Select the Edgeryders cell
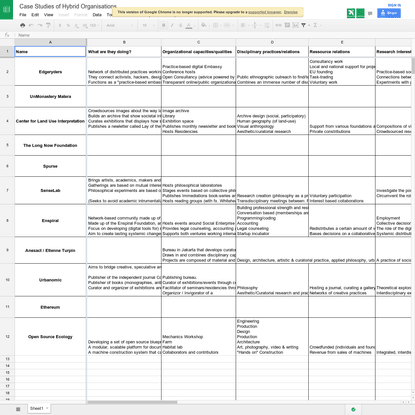The width and height of the screenshot is (415, 415). 50,72
